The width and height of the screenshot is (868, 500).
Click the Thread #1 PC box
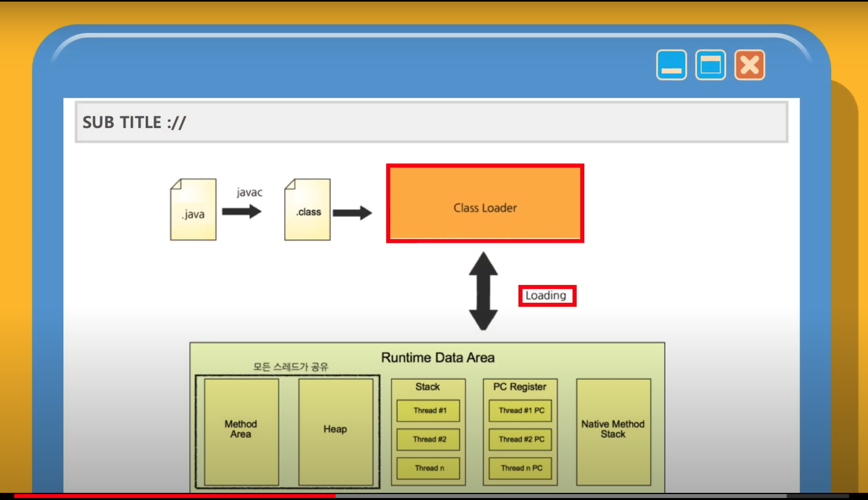pyautogui.click(x=520, y=410)
